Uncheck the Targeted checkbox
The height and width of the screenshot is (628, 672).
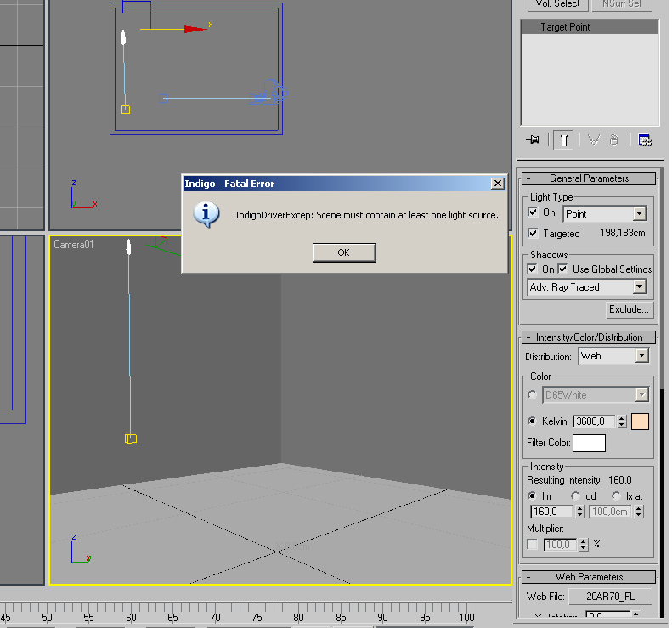[x=533, y=233]
